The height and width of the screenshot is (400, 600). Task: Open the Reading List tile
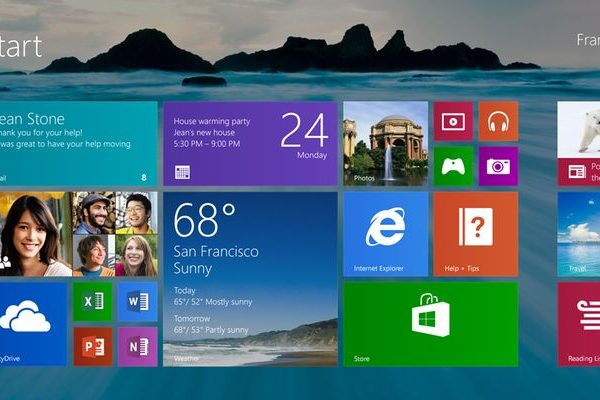(578, 323)
